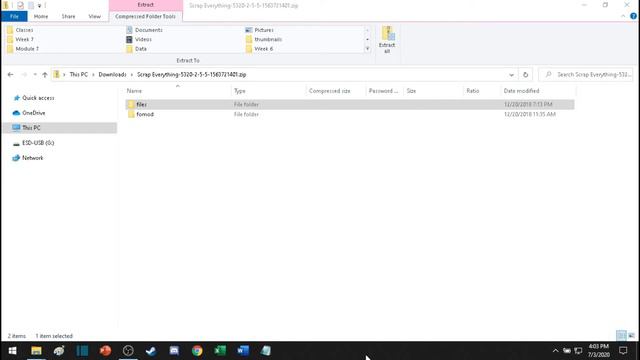Sort by Compressed size column
640x360 pixels.
pyautogui.click(x=329, y=91)
